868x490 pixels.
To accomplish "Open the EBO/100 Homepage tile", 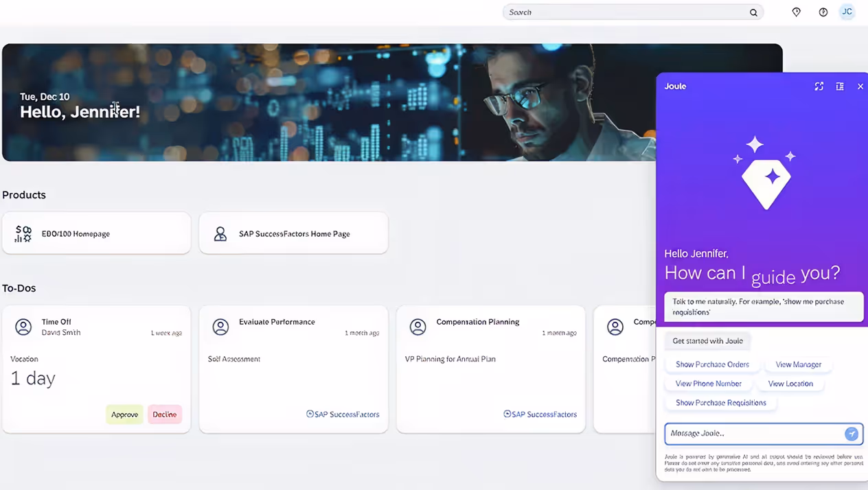I will tap(96, 233).
